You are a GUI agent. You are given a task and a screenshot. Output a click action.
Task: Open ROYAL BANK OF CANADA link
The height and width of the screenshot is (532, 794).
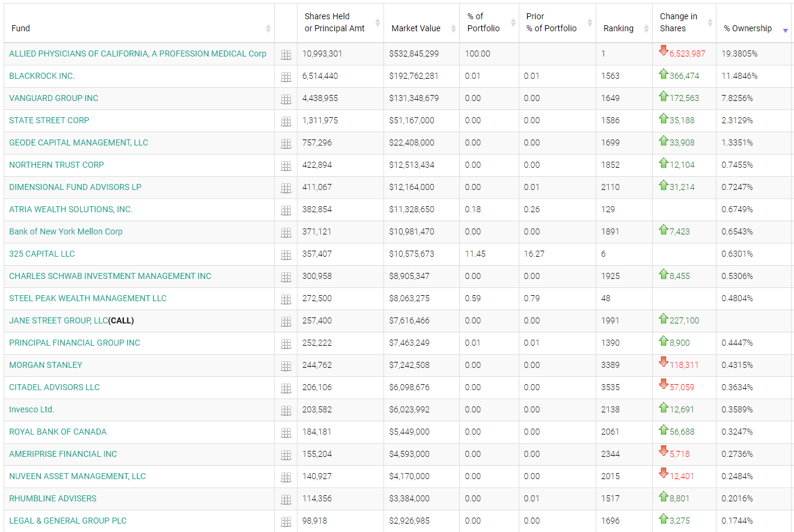tap(58, 432)
